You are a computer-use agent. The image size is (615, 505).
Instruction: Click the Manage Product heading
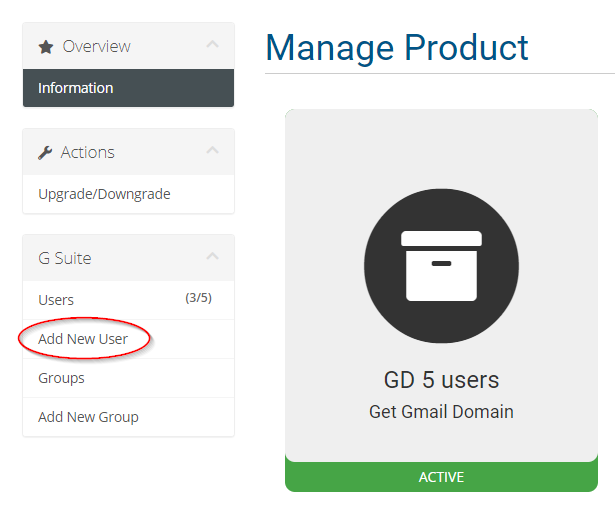pos(397,48)
